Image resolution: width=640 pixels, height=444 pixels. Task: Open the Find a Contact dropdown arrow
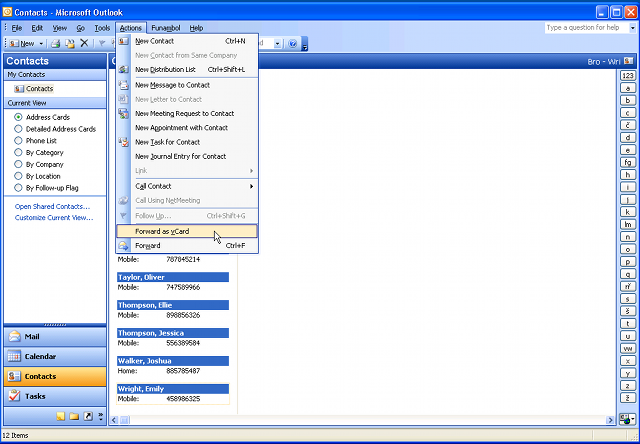click(x=278, y=43)
